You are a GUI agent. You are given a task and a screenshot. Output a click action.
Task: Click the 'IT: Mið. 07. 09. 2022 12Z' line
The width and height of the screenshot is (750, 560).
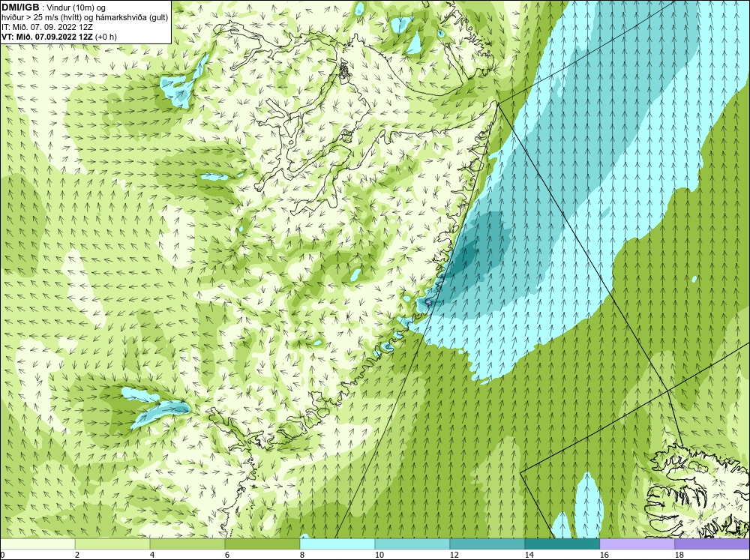47,27
